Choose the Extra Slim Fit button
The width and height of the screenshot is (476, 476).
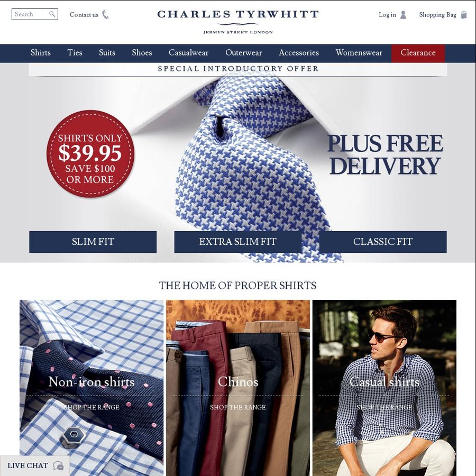tap(238, 242)
